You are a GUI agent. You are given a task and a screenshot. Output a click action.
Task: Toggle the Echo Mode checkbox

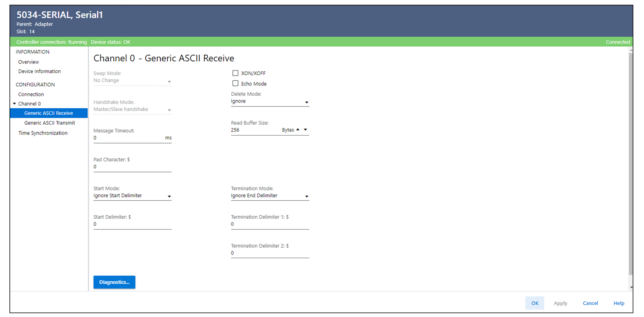pos(235,83)
